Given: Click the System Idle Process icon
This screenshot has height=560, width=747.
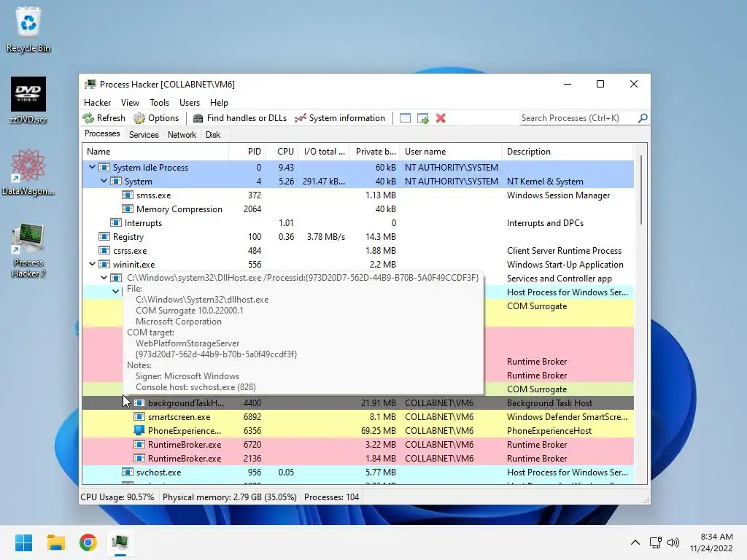Looking at the screenshot, I should tap(104, 167).
